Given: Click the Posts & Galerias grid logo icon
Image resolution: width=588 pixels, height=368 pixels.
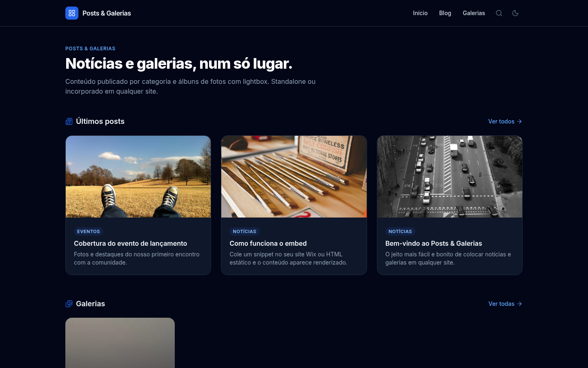Looking at the screenshot, I should click(x=72, y=13).
